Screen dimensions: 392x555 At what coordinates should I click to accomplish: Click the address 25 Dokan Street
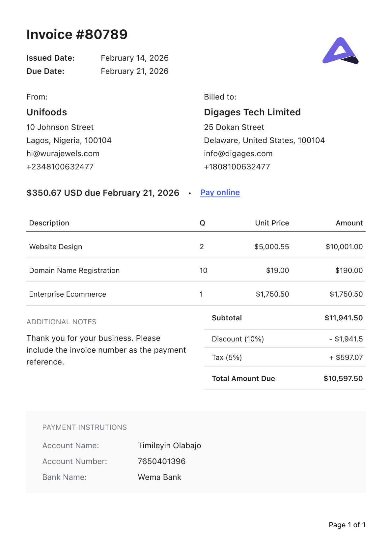tap(234, 127)
